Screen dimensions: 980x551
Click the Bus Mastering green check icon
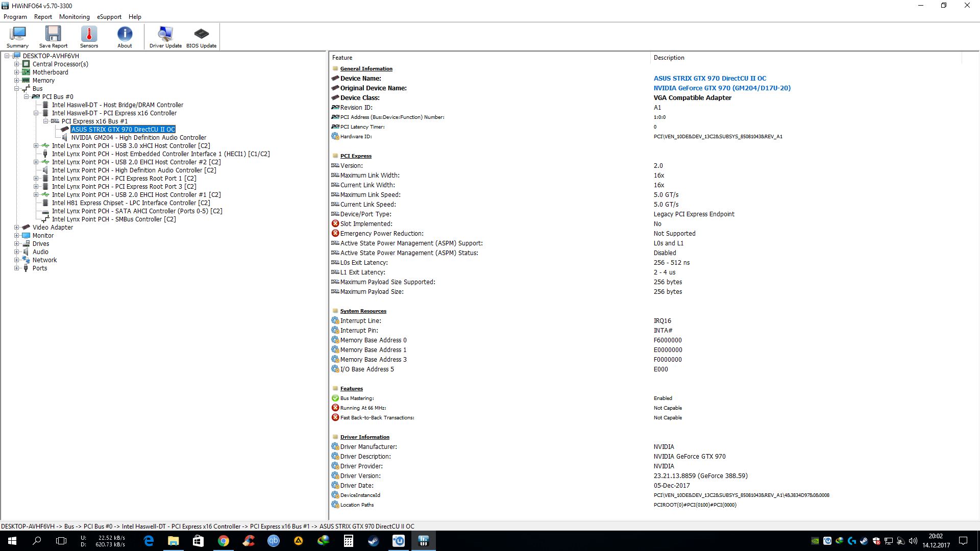(x=335, y=398)
